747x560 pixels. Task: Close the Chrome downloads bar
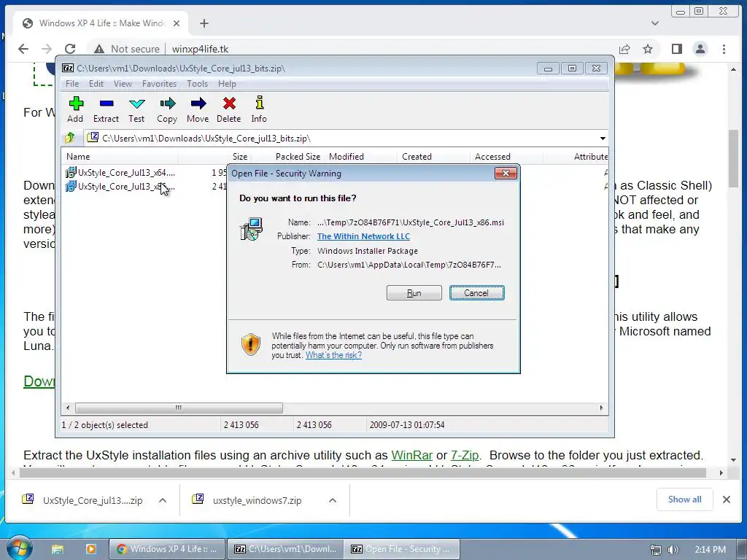(727, 499)
